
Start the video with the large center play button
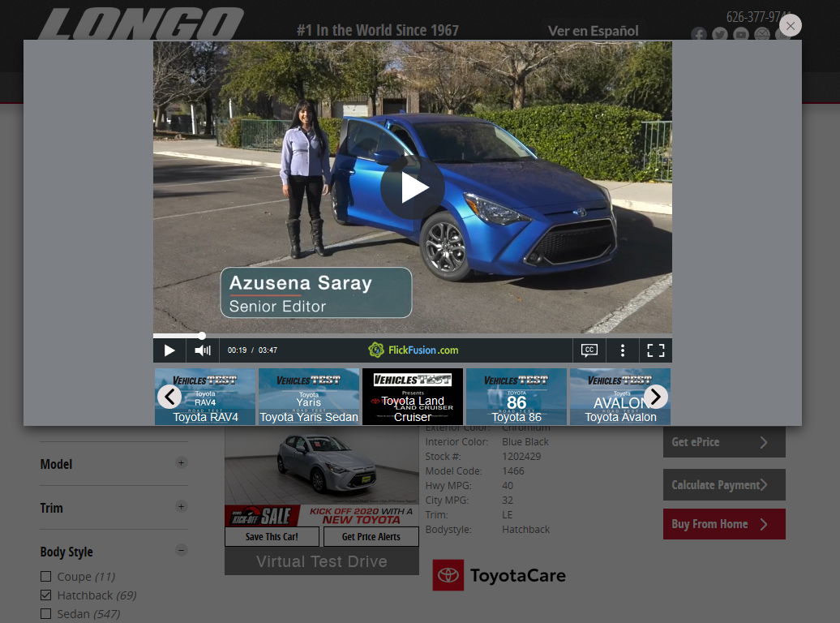point(413,187)
